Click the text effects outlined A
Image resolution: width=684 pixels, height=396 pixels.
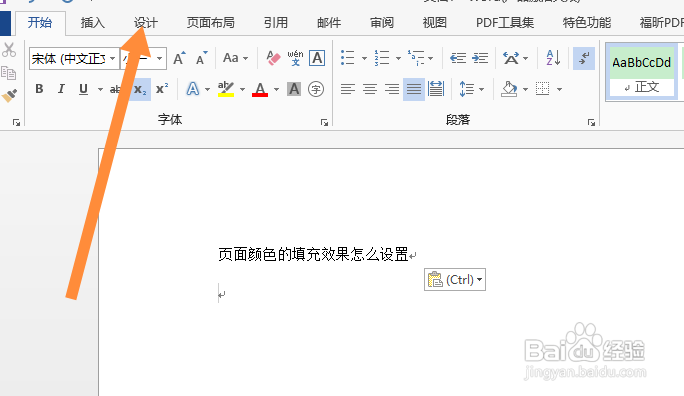point(193,89)
